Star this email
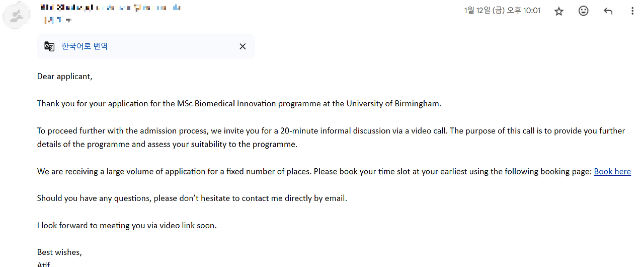 (559, 11)
